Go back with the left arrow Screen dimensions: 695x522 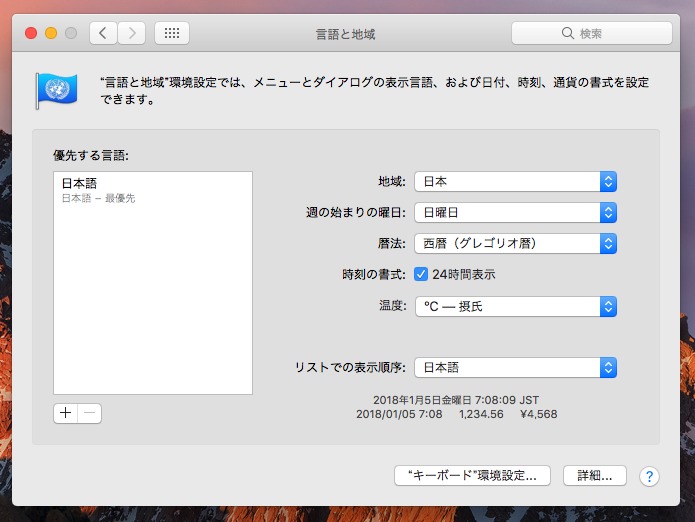(x=103, y=33)
